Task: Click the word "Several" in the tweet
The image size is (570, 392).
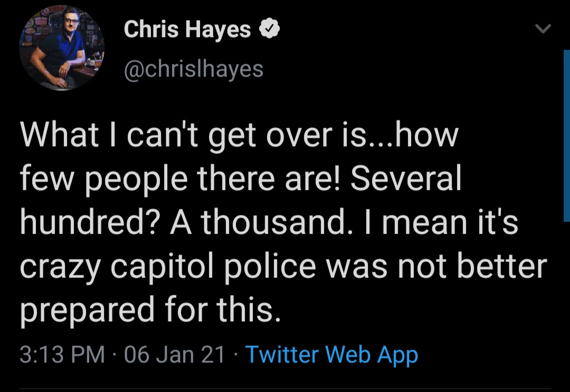Action: [406, 178]
